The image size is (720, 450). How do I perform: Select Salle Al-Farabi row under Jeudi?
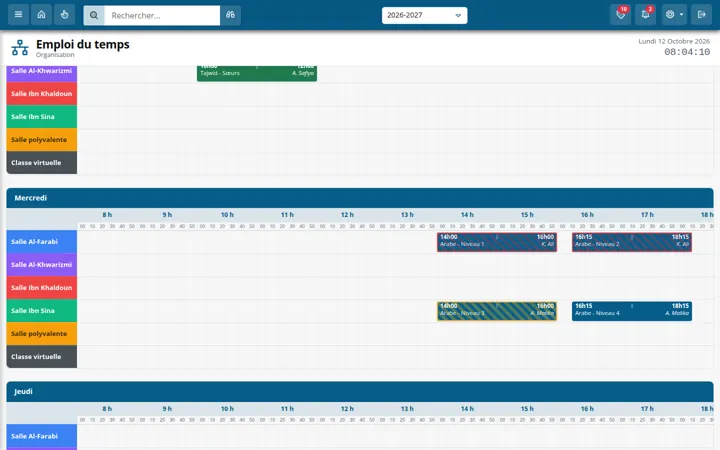click(x=42, y=436)
